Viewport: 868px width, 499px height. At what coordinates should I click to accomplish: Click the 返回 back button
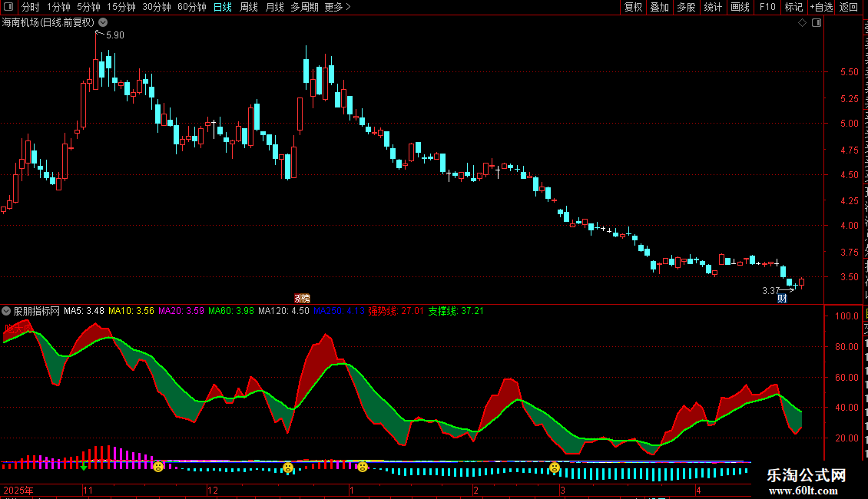click(x=848, y=7)
